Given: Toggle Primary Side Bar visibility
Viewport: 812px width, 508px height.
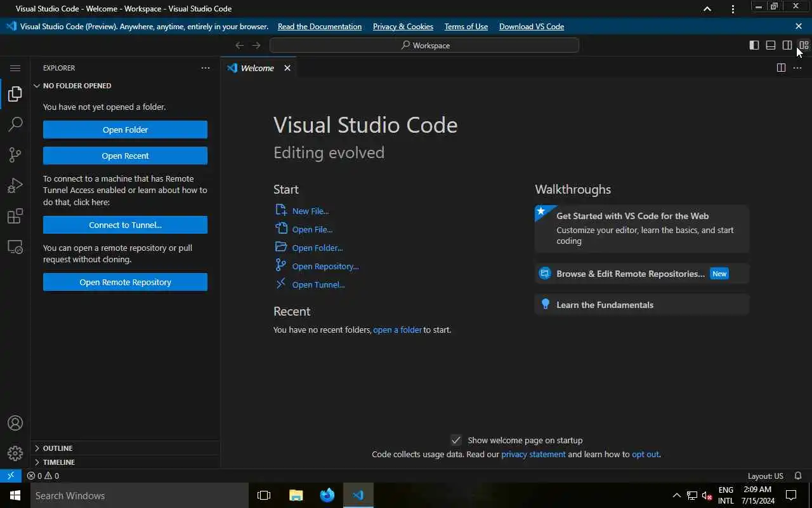Looking at the screenshot, I should point(754,45).
